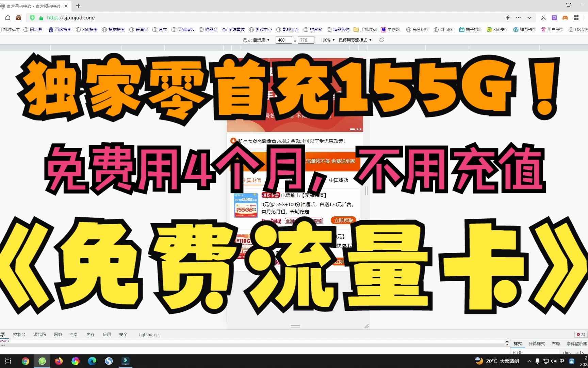
Task: Open a new browser tab with plus button
Action: [x=78, y=6]
